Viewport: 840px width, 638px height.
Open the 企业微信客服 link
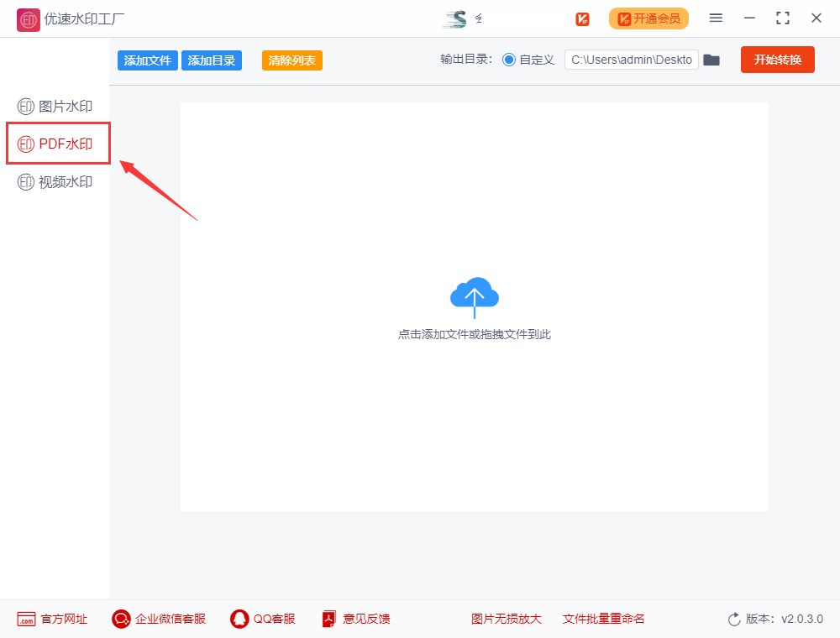[159, 620]
